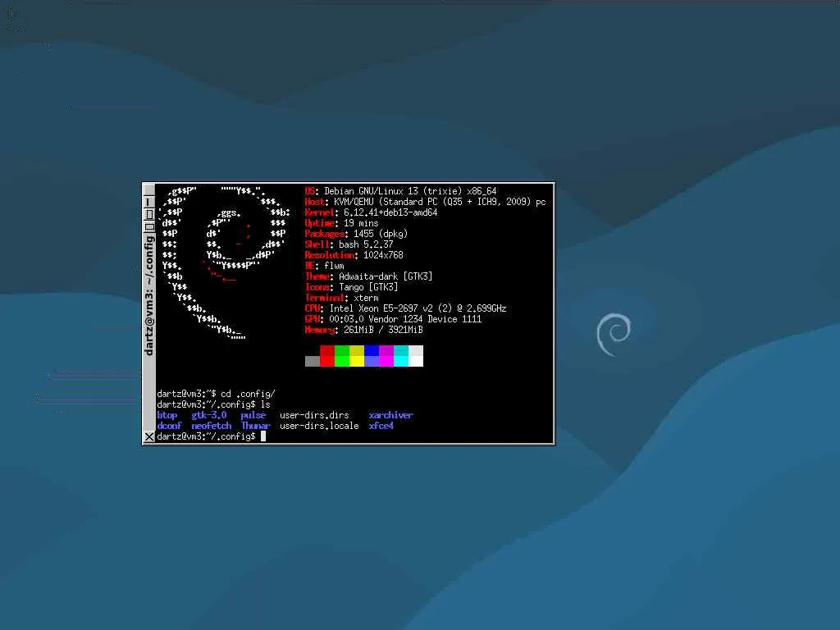Click the Host line 'KVM/QEMU'

(354, 202)
